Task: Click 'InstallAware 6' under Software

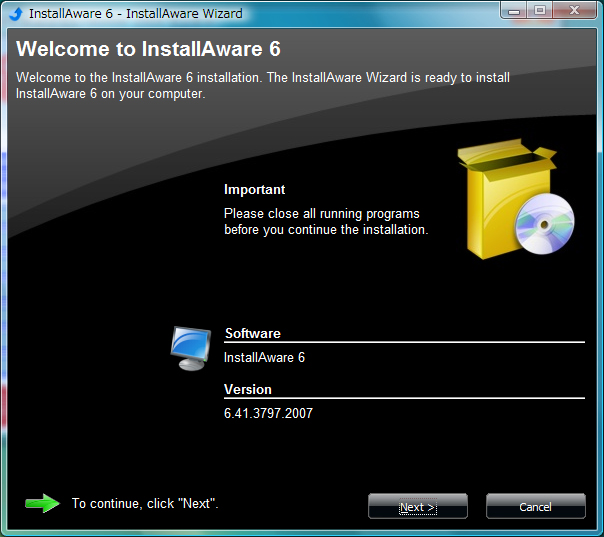Action: 264,357
